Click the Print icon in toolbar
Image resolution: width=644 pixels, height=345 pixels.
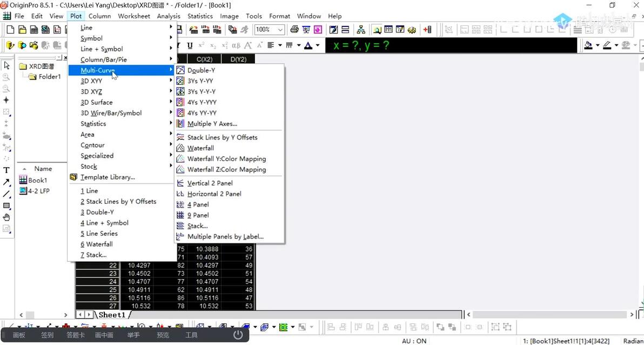[x=294, y=30]
